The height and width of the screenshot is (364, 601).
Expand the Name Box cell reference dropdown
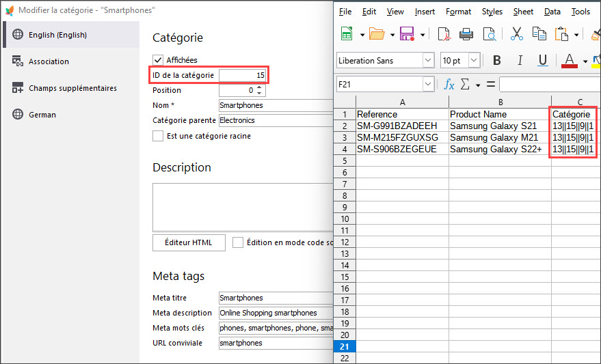(x=428, y=84)
